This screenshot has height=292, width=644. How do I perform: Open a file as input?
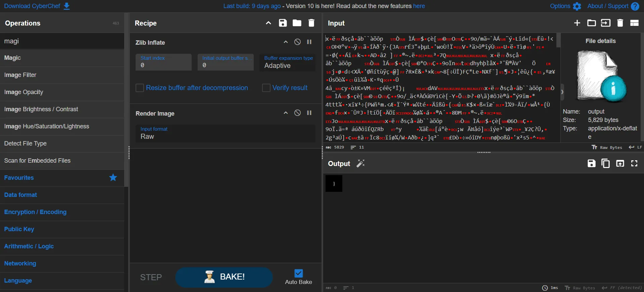click(x=606, y=23)
